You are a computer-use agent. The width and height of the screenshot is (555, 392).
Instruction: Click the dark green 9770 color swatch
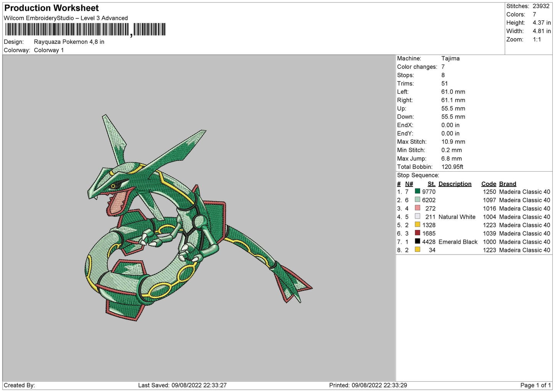(x=417, y=191)
